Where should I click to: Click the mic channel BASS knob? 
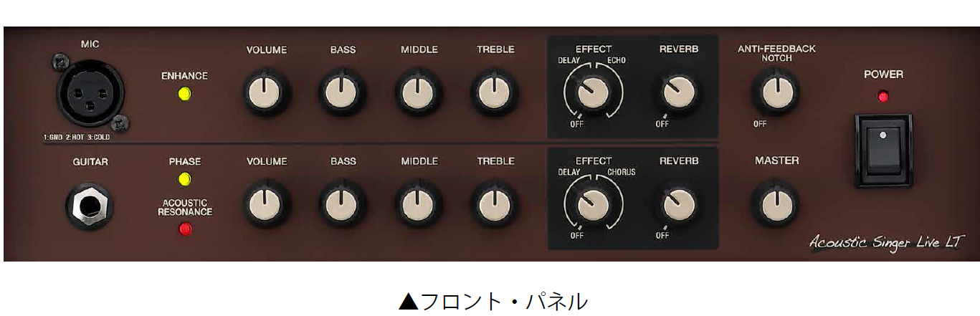342,93
